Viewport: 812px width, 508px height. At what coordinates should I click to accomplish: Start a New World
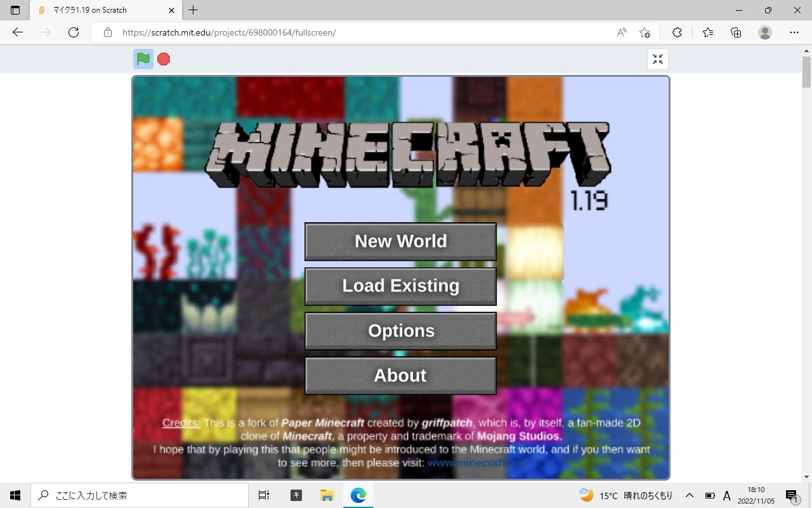tap(400, 241)
